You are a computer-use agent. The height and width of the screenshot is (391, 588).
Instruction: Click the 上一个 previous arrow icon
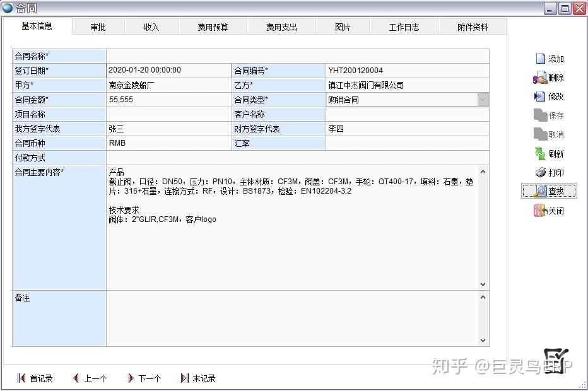point(76,378)
